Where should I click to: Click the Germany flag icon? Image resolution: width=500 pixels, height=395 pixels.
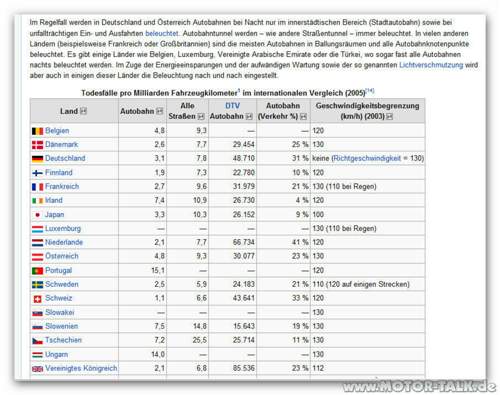pyautogui.click(x=37, y=159)
